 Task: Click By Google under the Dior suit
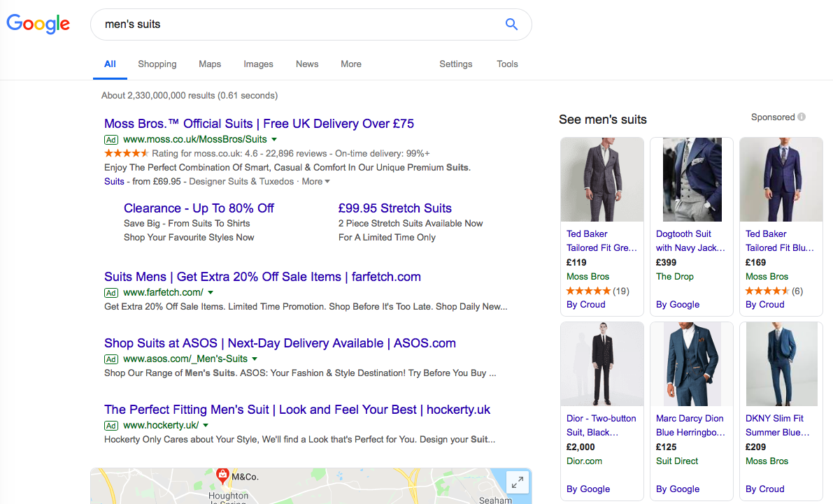[588, 489]
